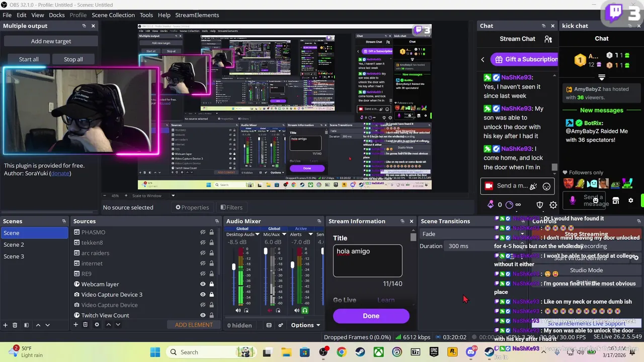Move the source down in the Sources list
The width and height of the screenshot is (644, 362).
(x=118, y=325)
